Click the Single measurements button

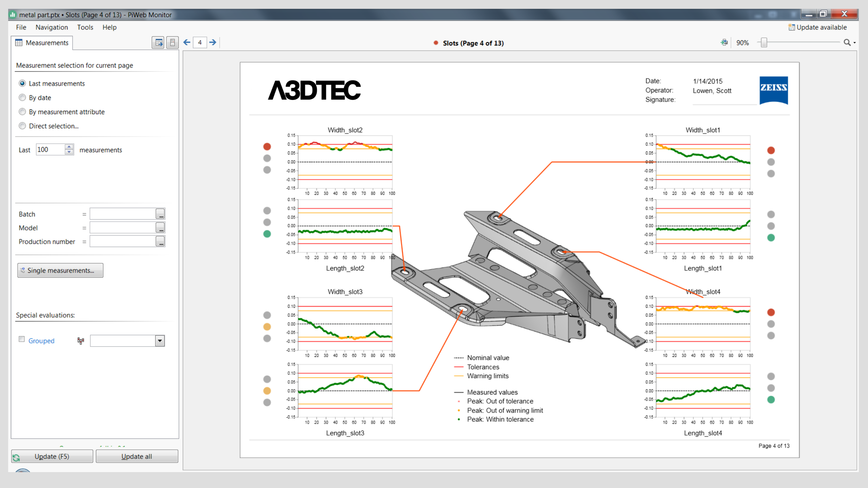[60, 270]
